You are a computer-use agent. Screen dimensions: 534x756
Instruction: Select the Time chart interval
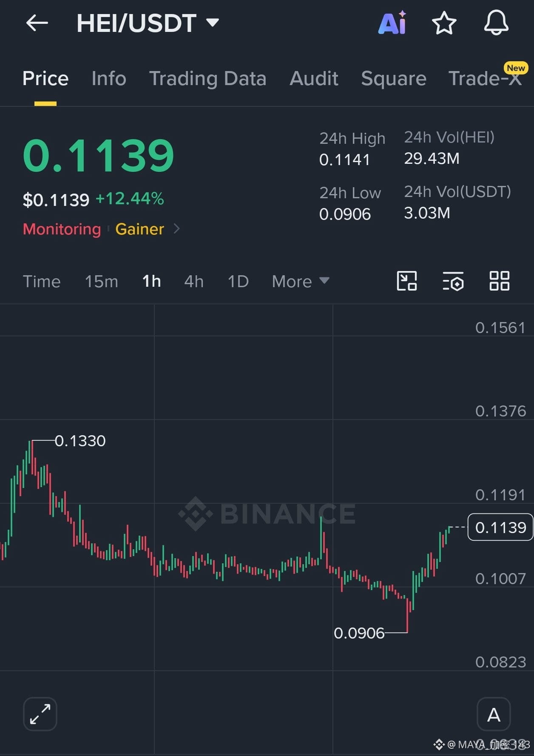click(x=42, y=281)
